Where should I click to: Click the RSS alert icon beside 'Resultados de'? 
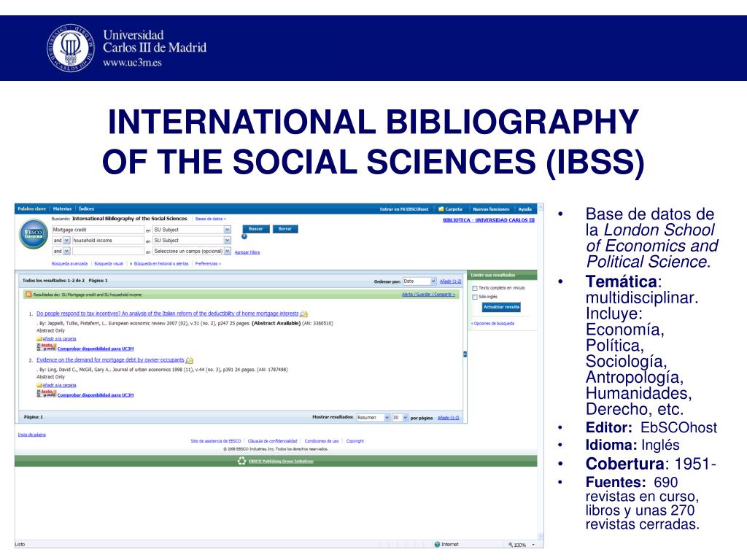point(28,295)
